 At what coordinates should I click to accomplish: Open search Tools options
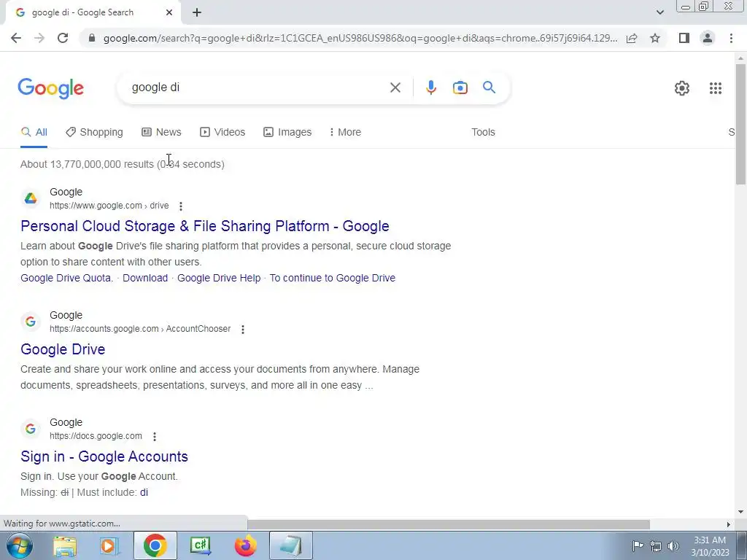[x=483, y=133]
